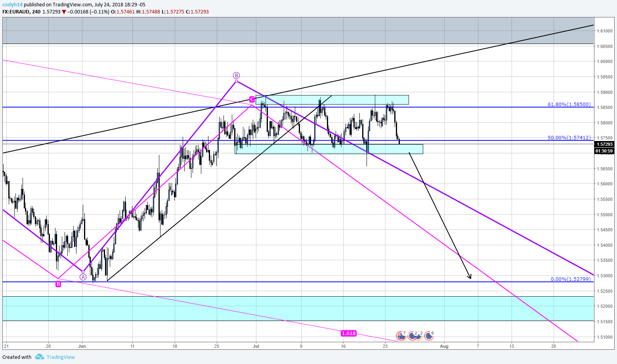Click the 1.61000 price axis label

point(605,31)
